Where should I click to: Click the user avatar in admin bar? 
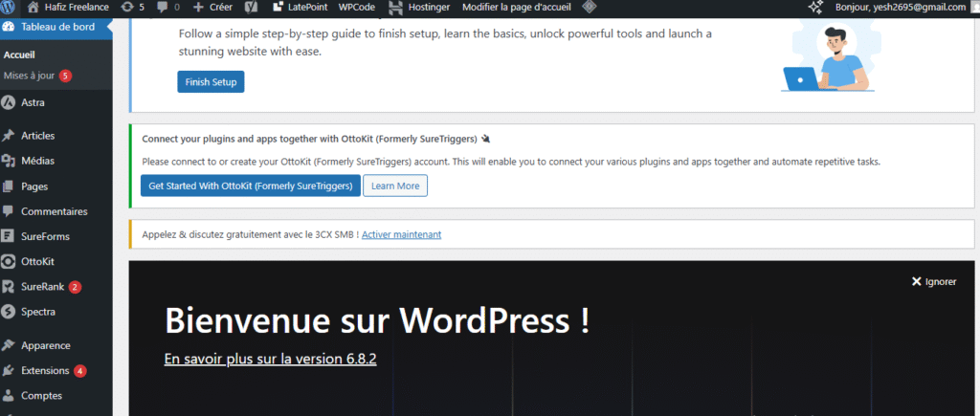coord(974,8)
